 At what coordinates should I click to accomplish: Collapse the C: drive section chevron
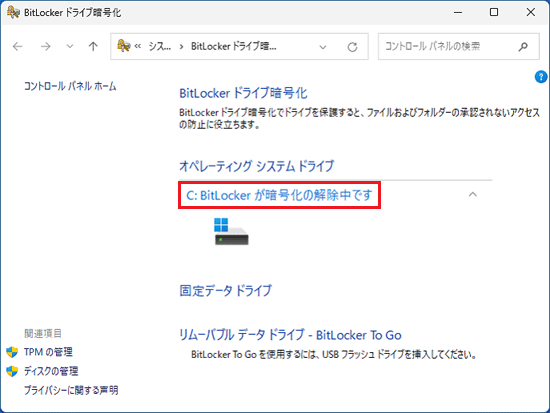(472, 194)
